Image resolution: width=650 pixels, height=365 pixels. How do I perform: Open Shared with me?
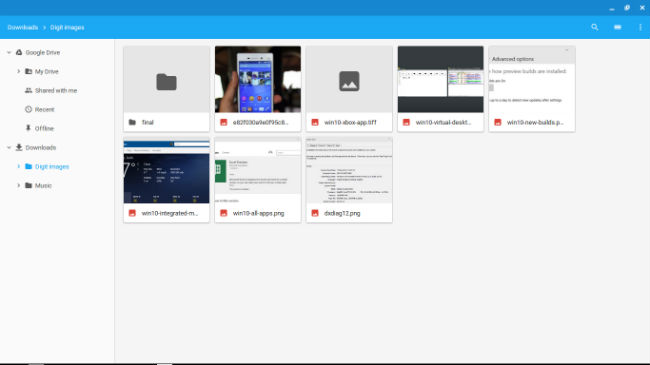[x=56, y=90]
